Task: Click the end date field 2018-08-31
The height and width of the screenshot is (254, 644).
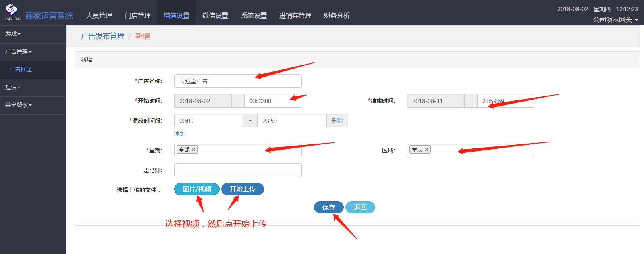Action: [x=436, y=101]
